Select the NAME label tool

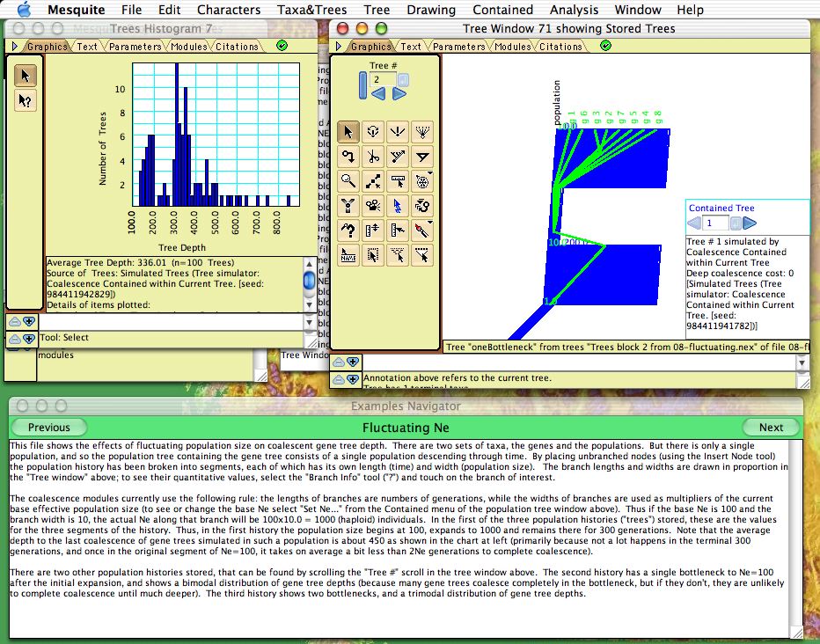[349, 255]
